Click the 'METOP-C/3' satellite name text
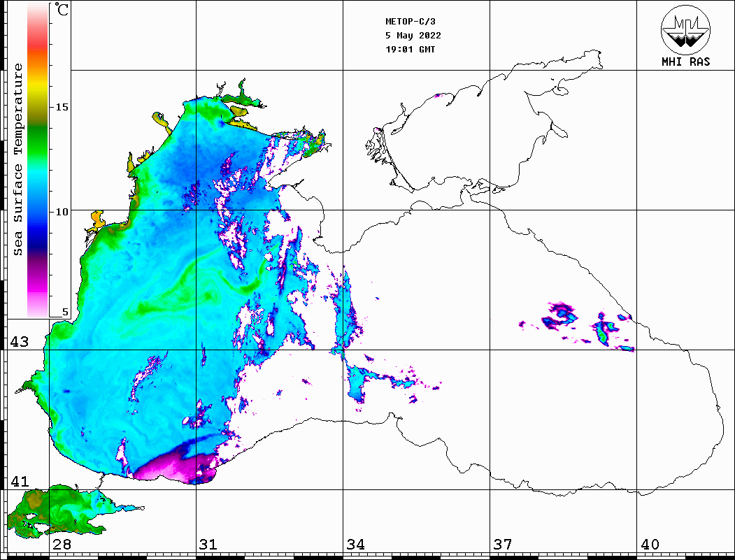 pyautogui.click(x=411, y=22)
